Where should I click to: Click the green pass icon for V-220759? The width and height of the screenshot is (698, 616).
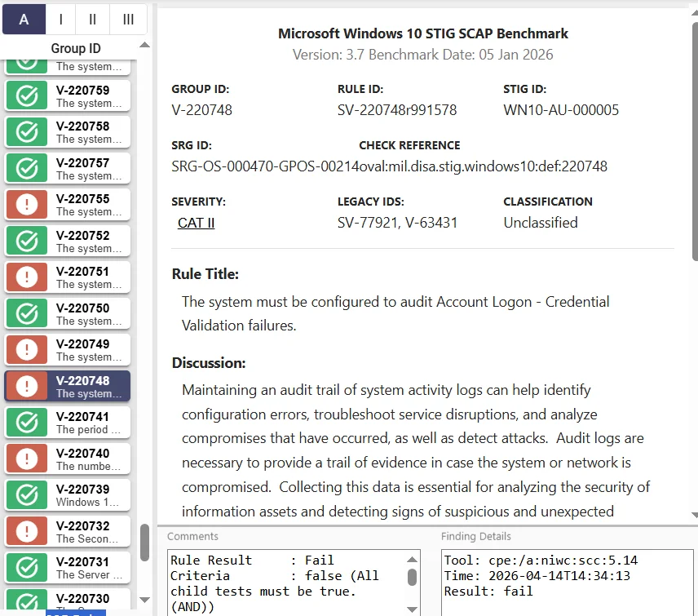(27, 95)
